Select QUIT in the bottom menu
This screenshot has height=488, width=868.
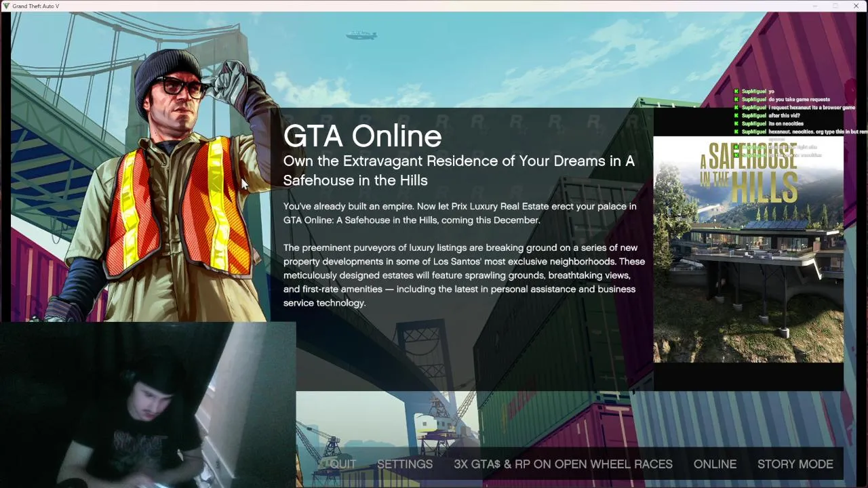click(343, 464)
